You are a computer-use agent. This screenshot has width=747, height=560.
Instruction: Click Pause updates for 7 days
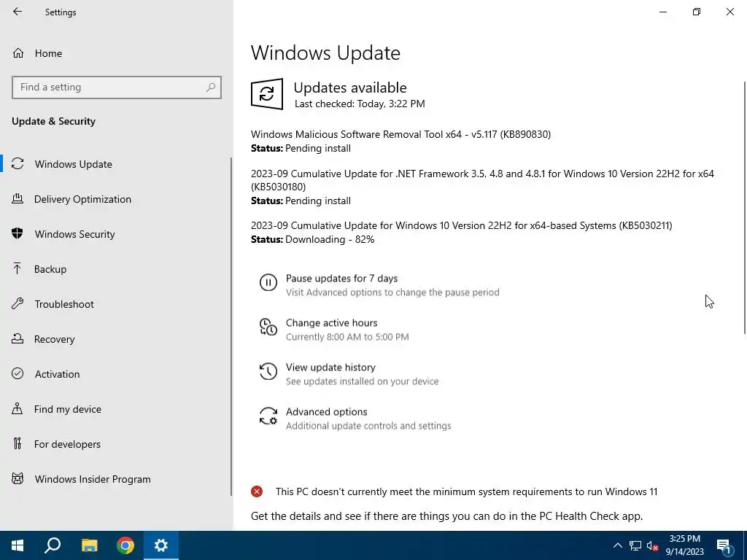[x=341, y=279]
